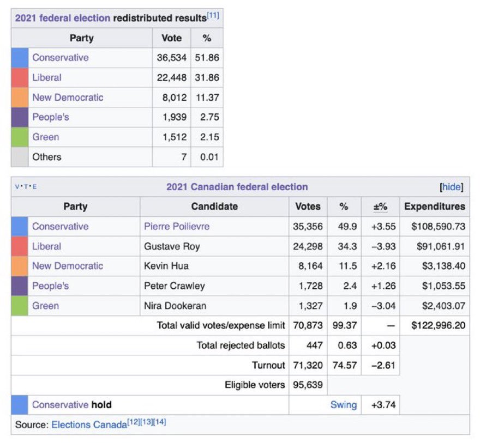This screenshot has height=443, width=504.
Task: Open citation [14] in the source line
Action: pos(160,422)
